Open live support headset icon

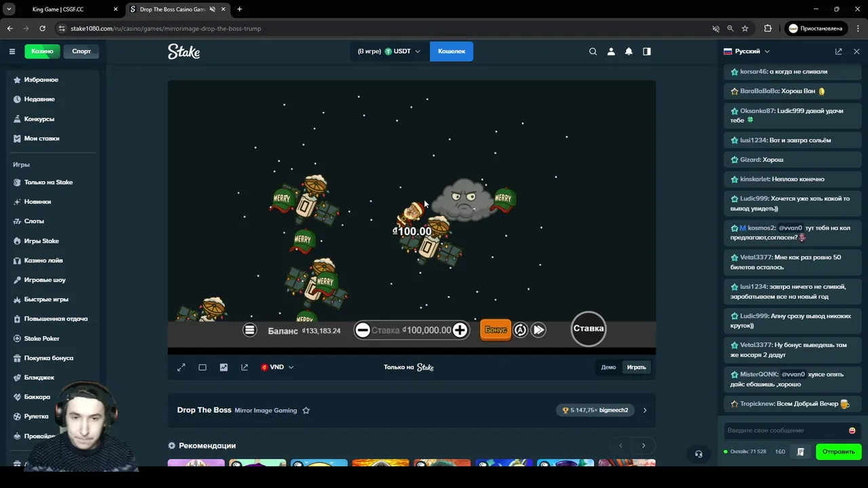(698, 454)
